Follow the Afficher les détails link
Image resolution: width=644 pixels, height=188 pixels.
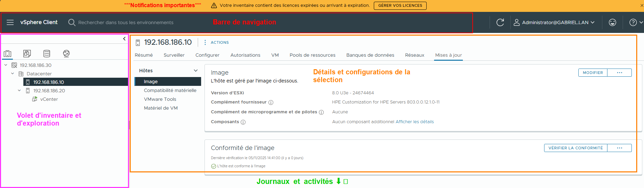click(x=415, y=122)
